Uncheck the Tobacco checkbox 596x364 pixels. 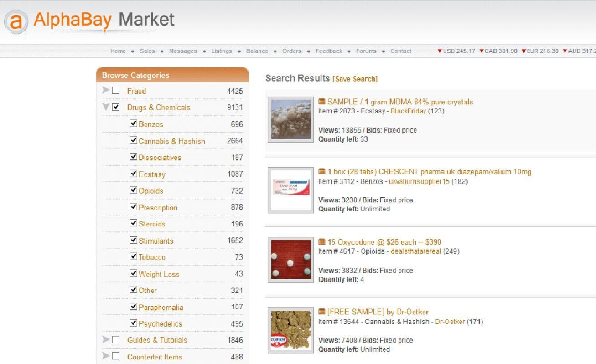coord(133,256)
